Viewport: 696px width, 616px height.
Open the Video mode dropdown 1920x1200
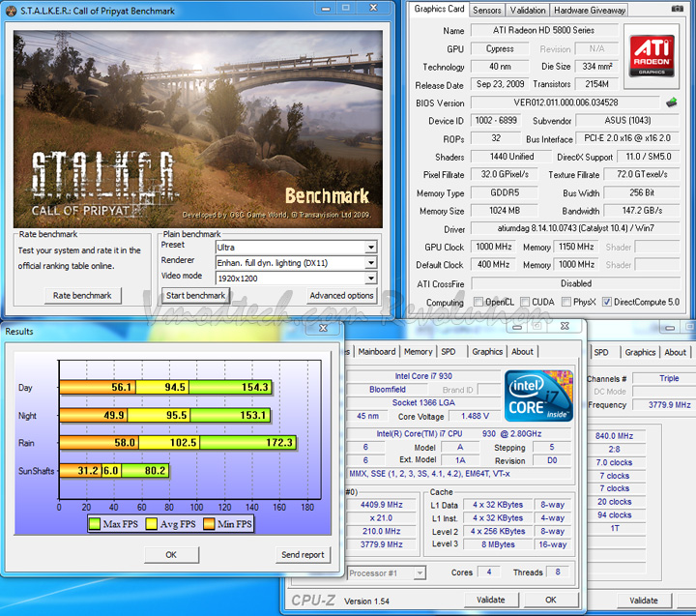pos(370,279)
